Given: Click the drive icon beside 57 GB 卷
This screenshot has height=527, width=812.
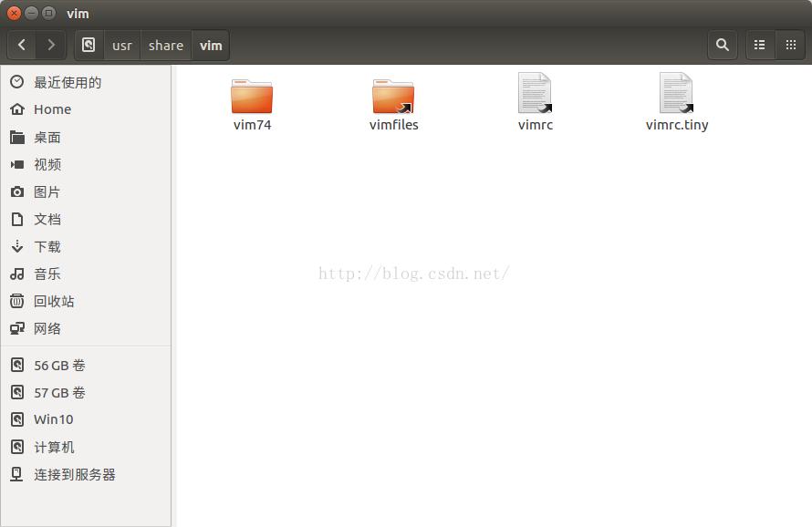Looking at the screenshot, I should (x=17, y=392).
